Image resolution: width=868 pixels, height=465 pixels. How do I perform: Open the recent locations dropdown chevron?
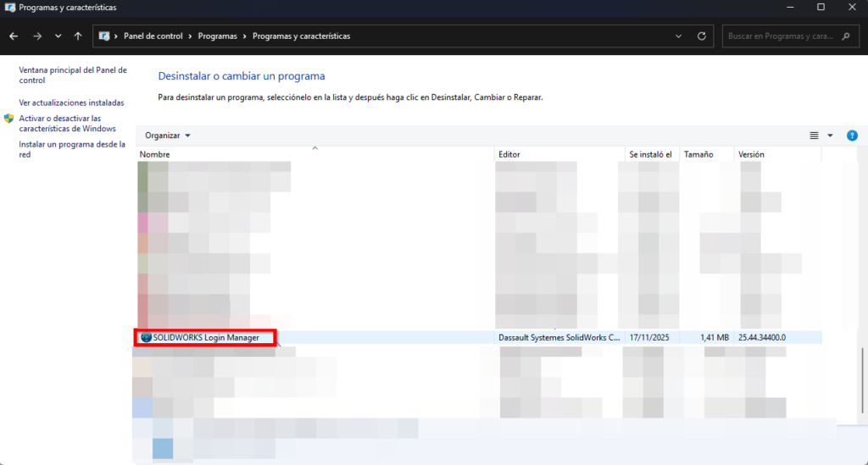[x=58, y=36]
